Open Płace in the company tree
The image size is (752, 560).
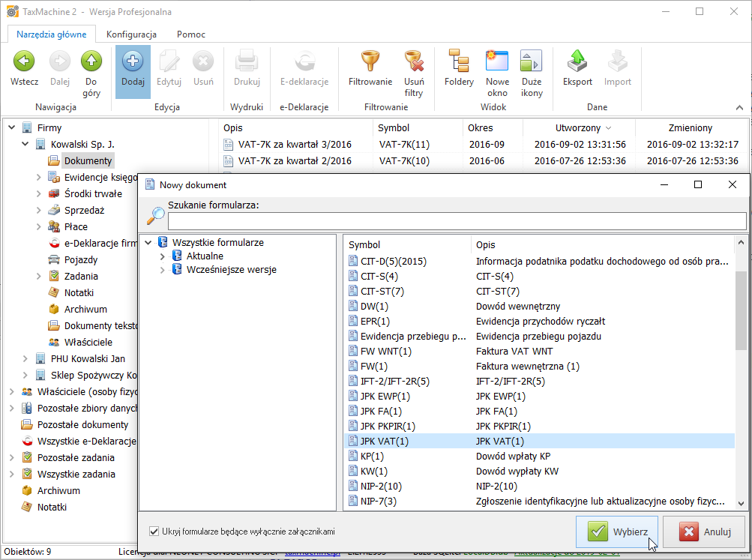coord(76,227)
